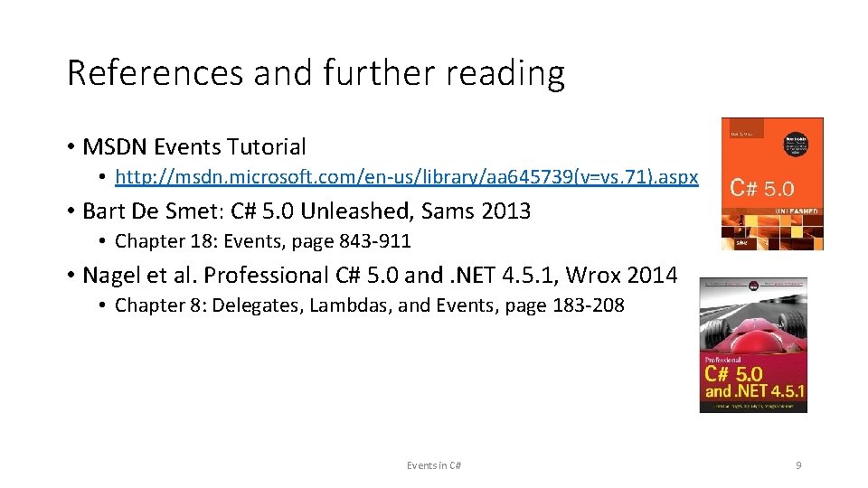This screenshot has width=868, height=488.
Task: Click the 'Nagel et al. Professional C# 5.0' bullet
Action: point(380,276)
